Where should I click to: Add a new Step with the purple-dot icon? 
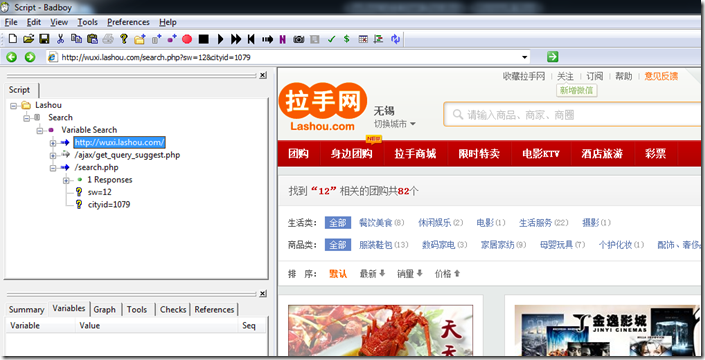click(x=172, y=39)
